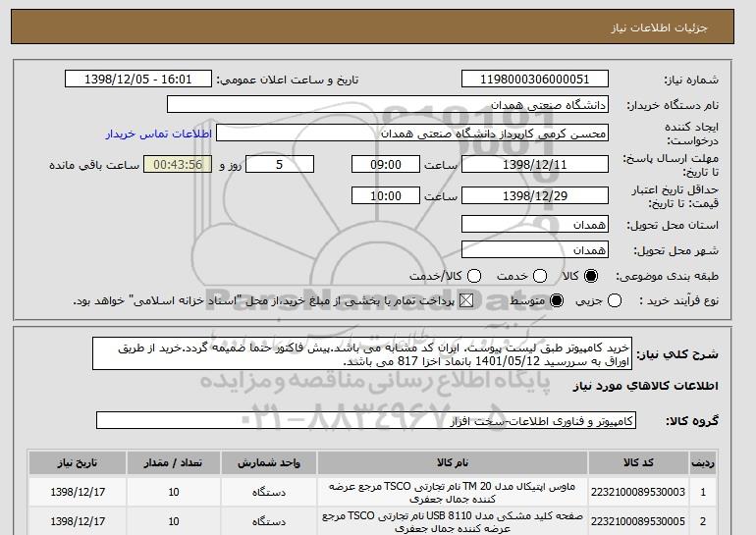Click the جزئیات اطلاعات نیاز header title
This screenshot has width=756, height=535.
[x=660, y=27]
